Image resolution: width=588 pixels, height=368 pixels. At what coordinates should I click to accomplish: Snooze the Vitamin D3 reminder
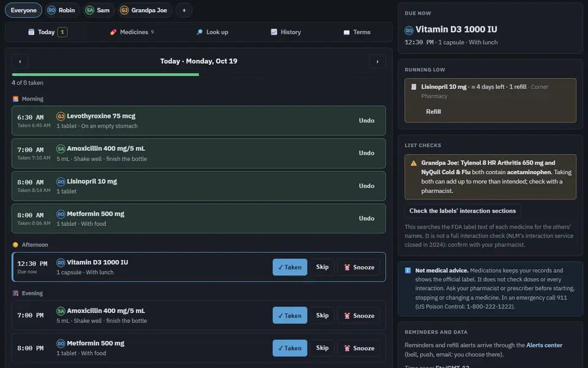(x=359, y=267)
